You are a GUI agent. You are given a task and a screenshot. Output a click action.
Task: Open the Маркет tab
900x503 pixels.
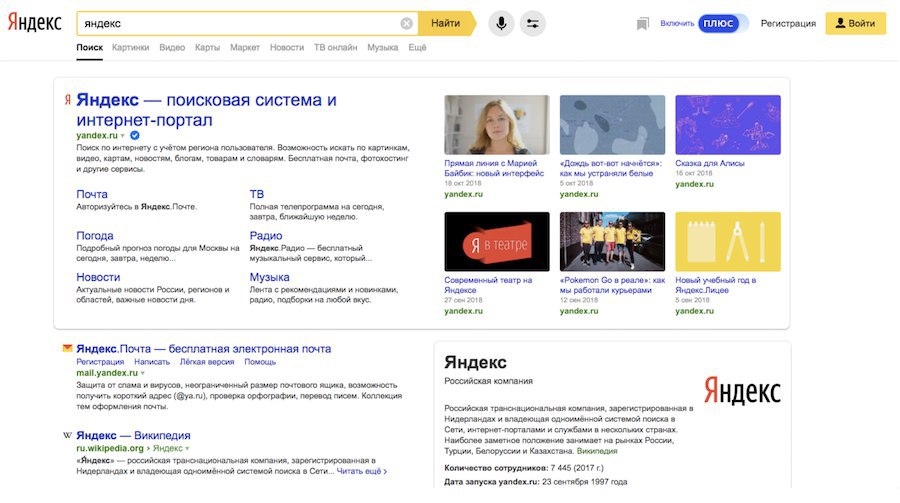[245, 48]
